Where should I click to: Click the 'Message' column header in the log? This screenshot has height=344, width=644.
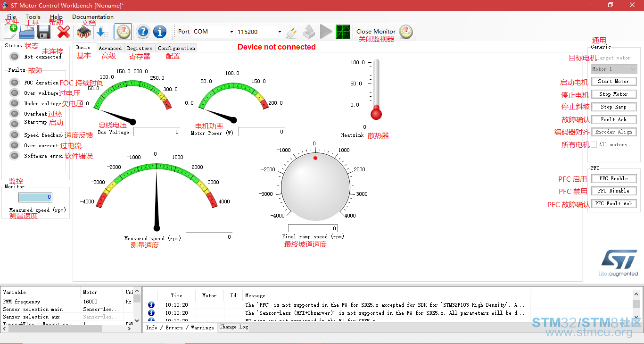pos(387,295)
